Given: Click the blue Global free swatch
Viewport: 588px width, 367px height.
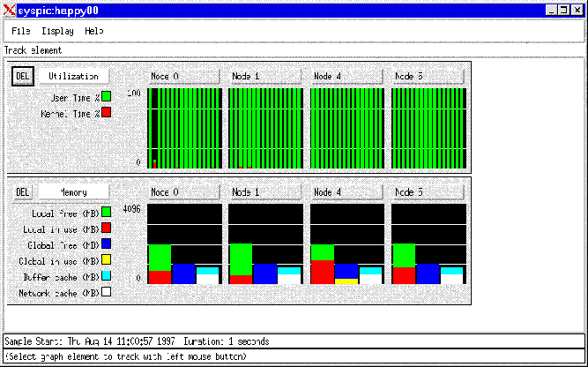Looking at the screenshot, I should pyautogui.click(x=106, y=244).
